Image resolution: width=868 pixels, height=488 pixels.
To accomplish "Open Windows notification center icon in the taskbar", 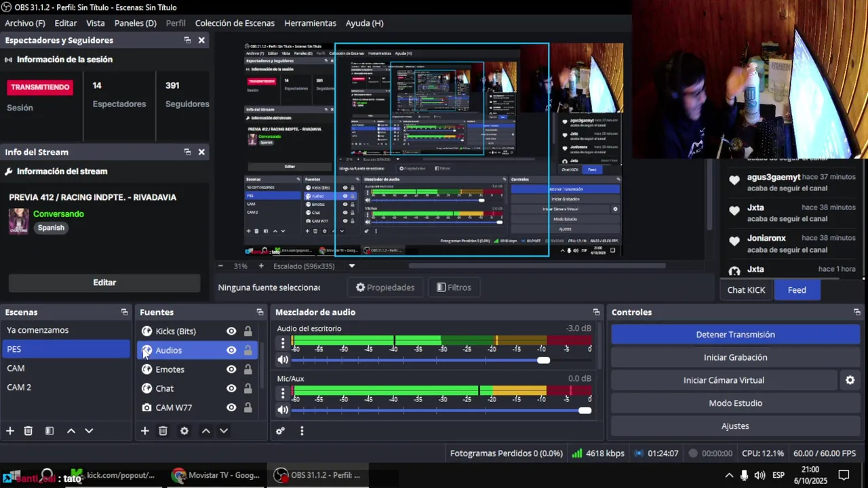I will point(844,475).
